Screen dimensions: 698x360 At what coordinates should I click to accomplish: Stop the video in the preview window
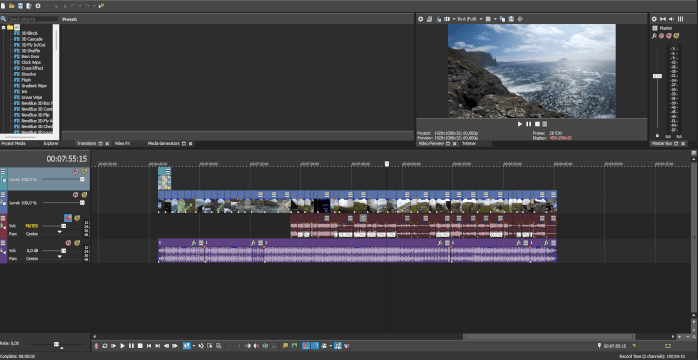(537, 124)
